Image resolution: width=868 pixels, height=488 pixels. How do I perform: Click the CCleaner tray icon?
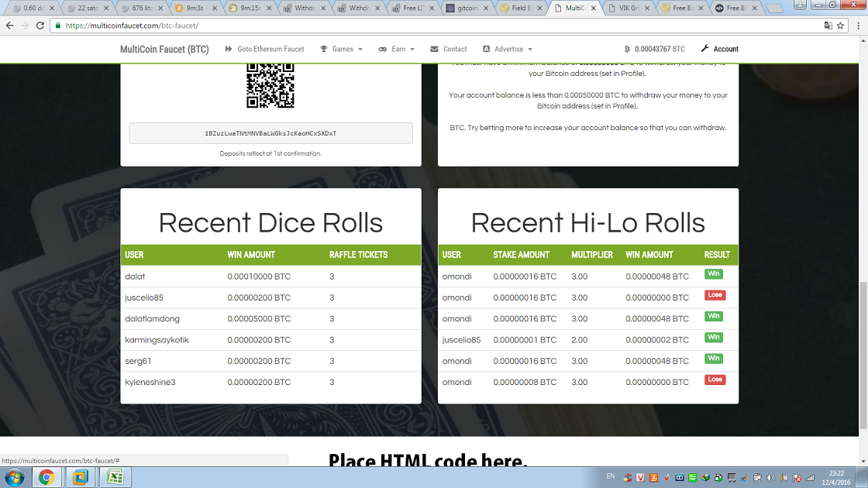click(x=627, y=477)
